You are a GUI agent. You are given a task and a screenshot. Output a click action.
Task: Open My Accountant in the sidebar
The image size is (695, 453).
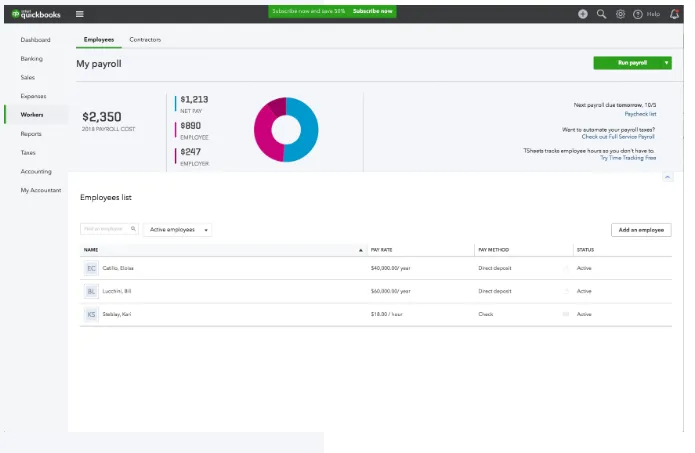click(41, 190)
